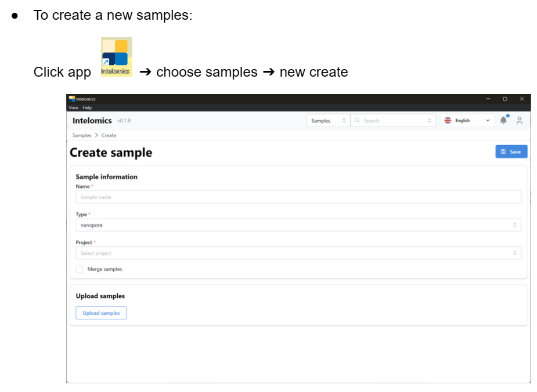Enable the Merge samples checkbox
537x392 pixels.
coord(80,269)
